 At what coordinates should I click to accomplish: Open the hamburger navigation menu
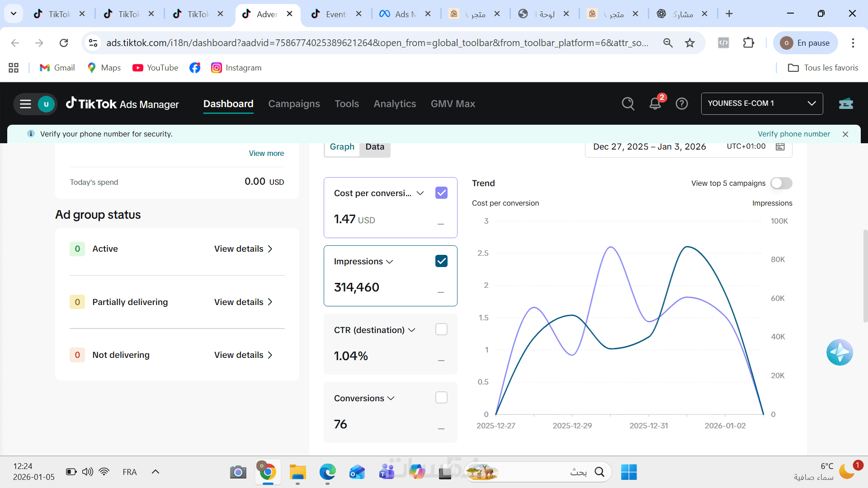pos(25,104)
